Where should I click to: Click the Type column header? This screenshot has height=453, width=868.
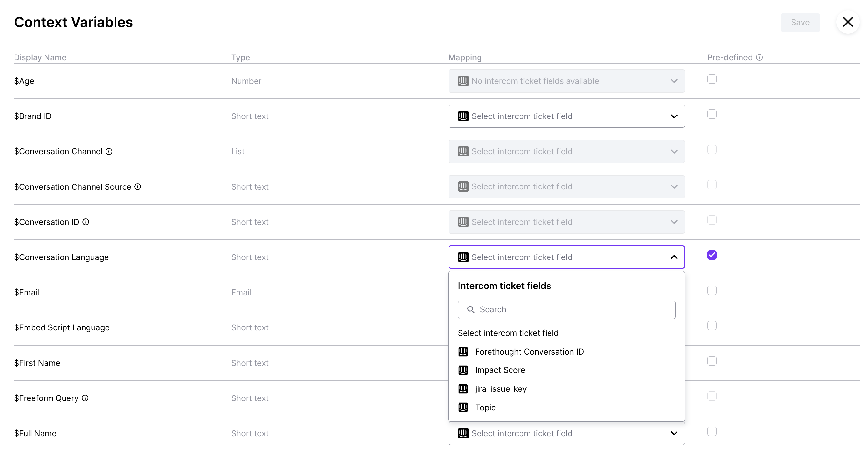pos(240,57)
